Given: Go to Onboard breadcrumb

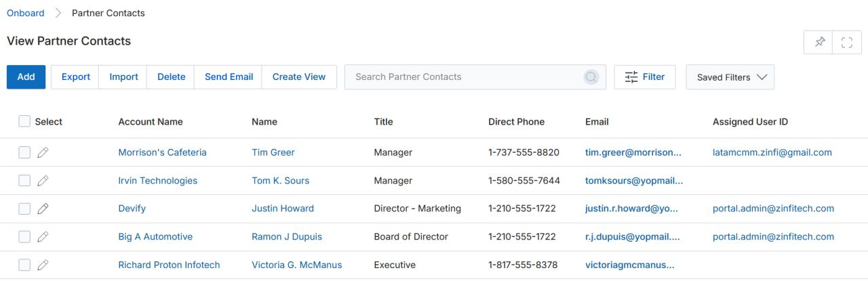Looking at the screenshot, I should coord(26,13).
